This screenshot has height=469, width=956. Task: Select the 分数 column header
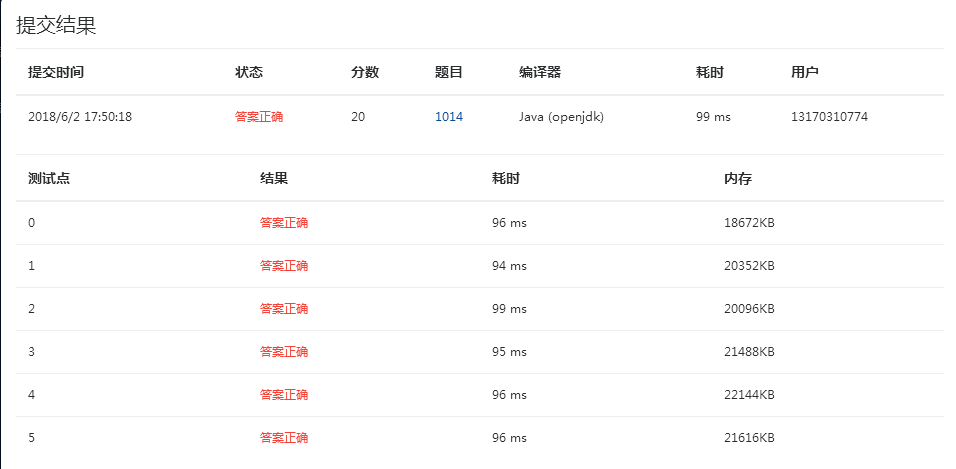365,73
